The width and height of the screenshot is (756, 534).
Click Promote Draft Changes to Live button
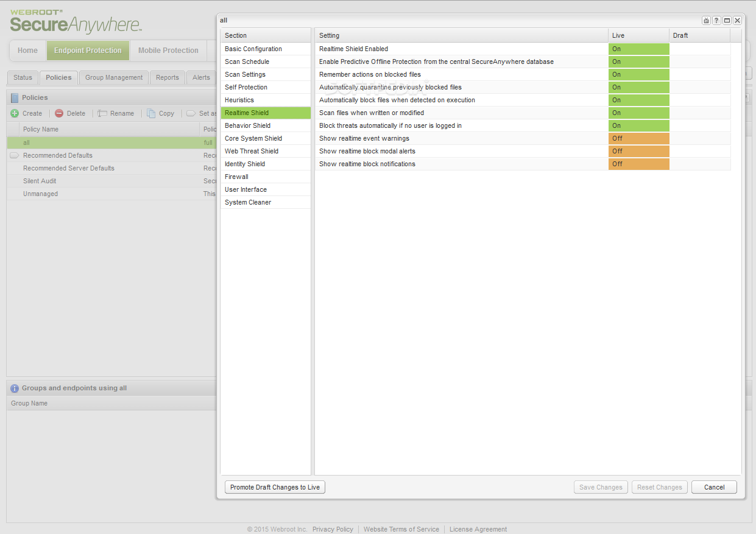coord(275,487)
